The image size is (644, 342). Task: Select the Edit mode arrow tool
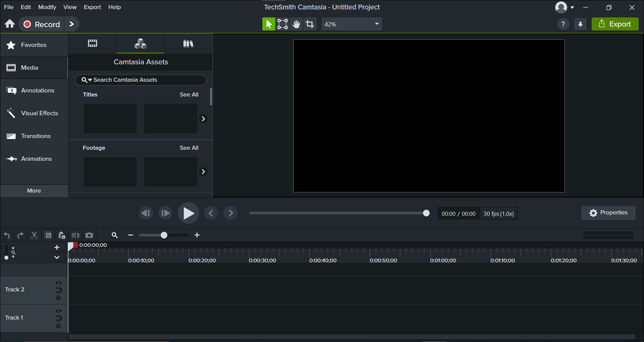[x=268, y=24]
